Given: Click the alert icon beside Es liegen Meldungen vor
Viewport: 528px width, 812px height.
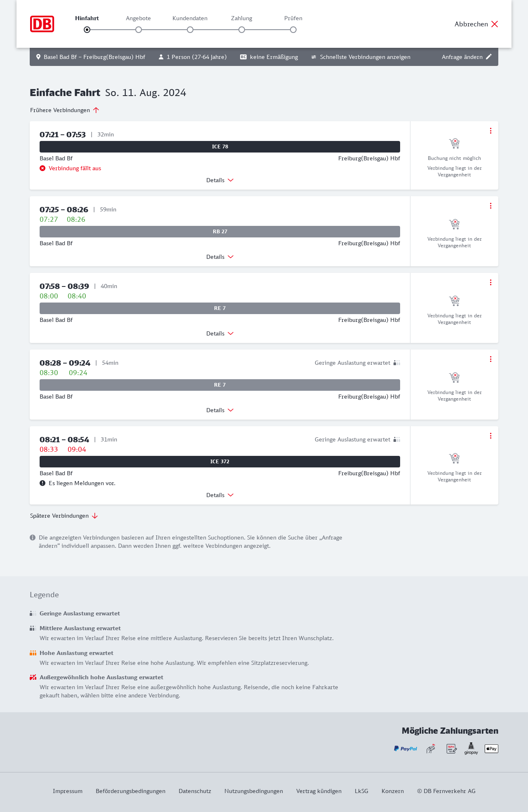Looking at the screenshot, I should (x=42, y=483).
